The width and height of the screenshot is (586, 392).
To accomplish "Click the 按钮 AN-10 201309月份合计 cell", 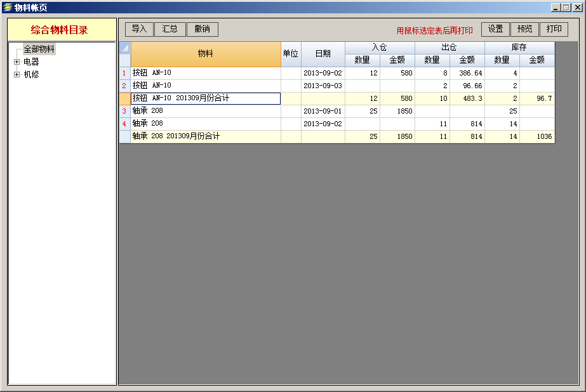I will pyautogui.click(x=205, y=99).
